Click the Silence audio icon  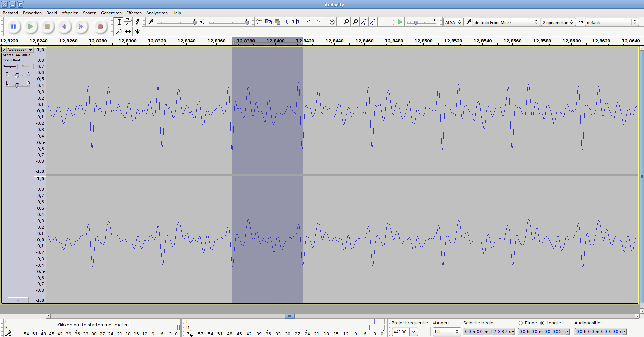coord(295,22)
